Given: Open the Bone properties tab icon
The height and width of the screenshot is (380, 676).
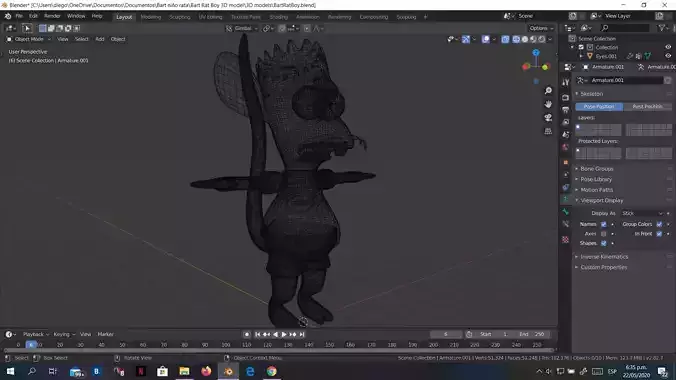Looking at the screenshot, I should [566, 212].
